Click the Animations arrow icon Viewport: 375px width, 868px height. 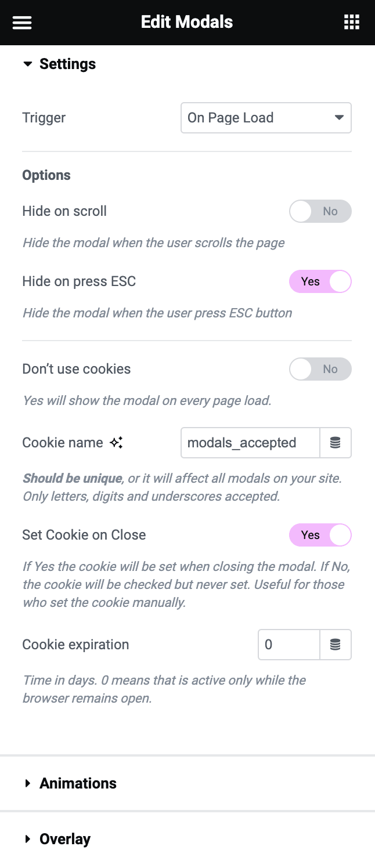coord(27,784)
